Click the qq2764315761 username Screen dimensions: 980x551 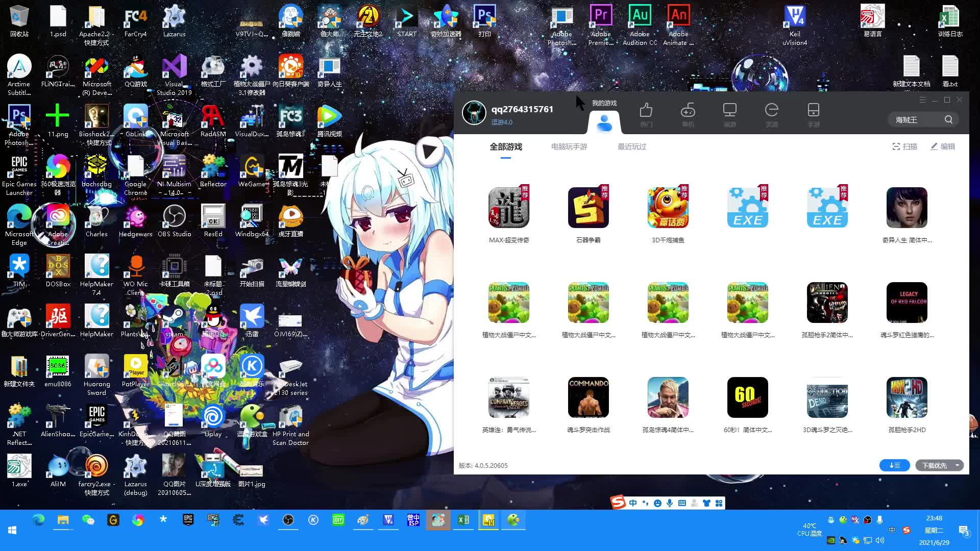pos(522,109)
